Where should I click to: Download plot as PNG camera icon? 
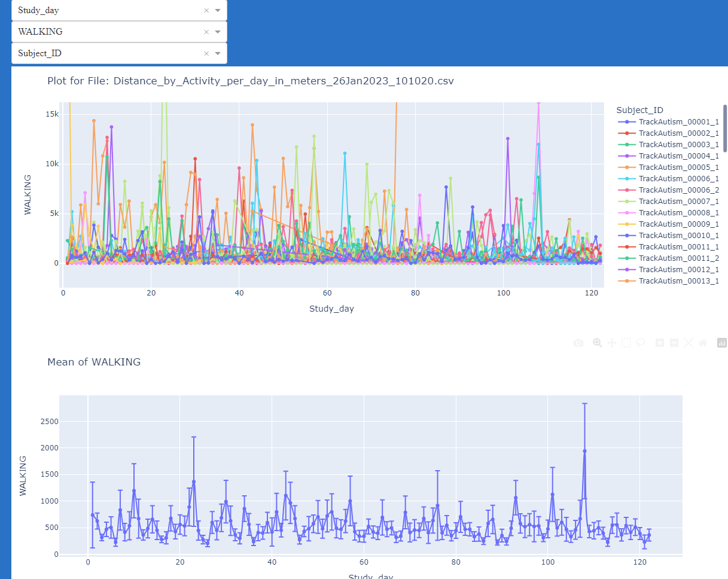(578, 343)
